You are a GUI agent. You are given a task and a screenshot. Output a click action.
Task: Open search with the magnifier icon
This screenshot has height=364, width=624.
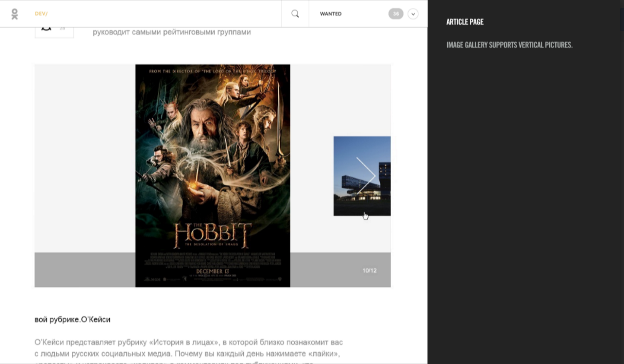[x=295, y=14]
